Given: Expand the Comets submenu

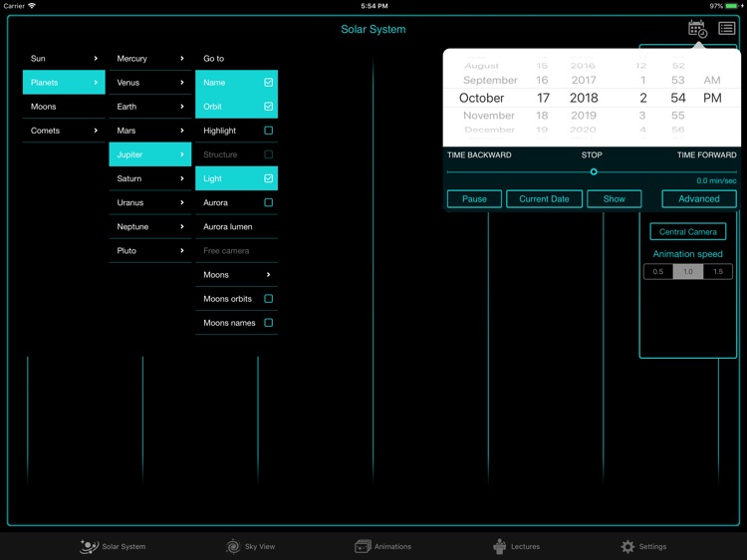Looking at the screenshot, I should point(64,131).
